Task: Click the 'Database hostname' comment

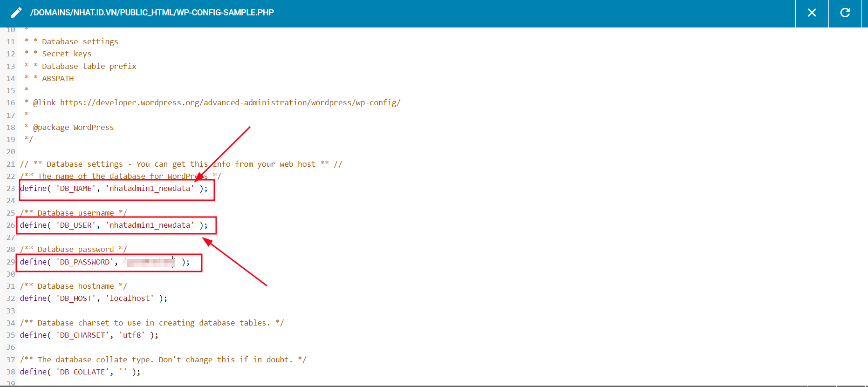Action: click(x=74, y=286)
